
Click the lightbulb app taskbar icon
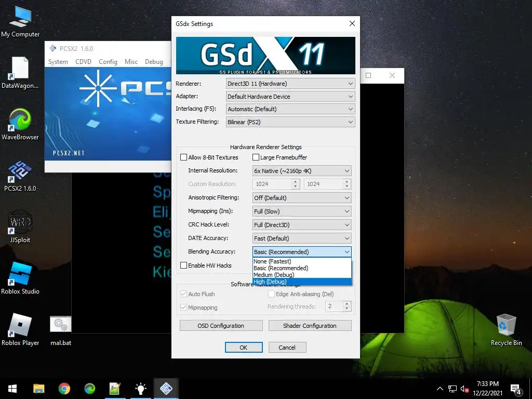point(140,389)
